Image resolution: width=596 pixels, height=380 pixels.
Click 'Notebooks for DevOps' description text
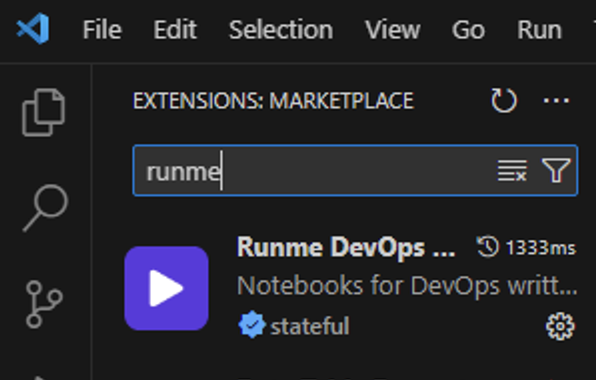coord(407,285)
